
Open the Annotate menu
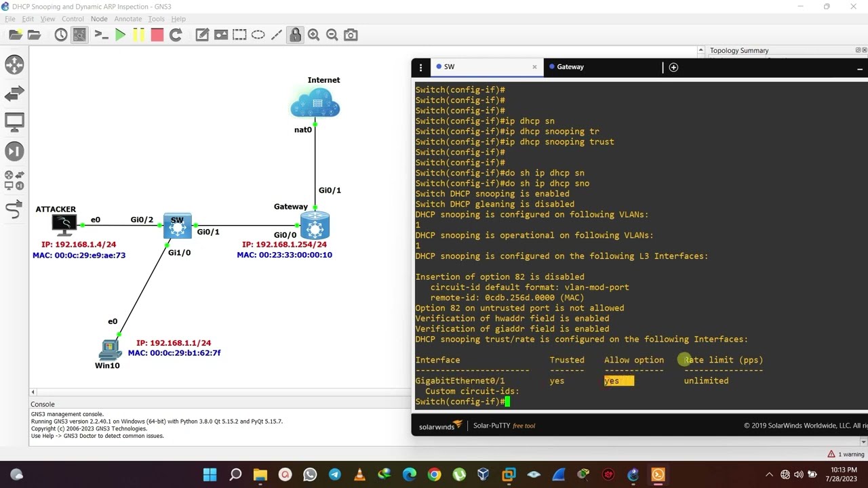point(127,19)
